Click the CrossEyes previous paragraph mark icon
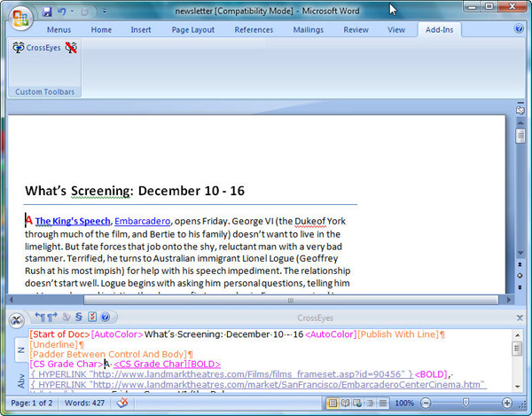The width and height of the screenshot is (532, 416). click(40, 318)
